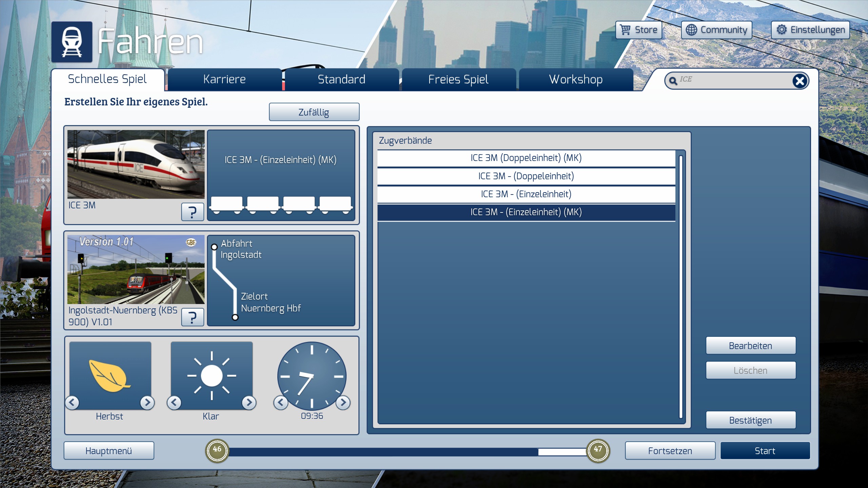Image resolution: width=868 pixels, height=488 pixels.
Task: Advance the start time past 09:36
Action: (343, 402)
